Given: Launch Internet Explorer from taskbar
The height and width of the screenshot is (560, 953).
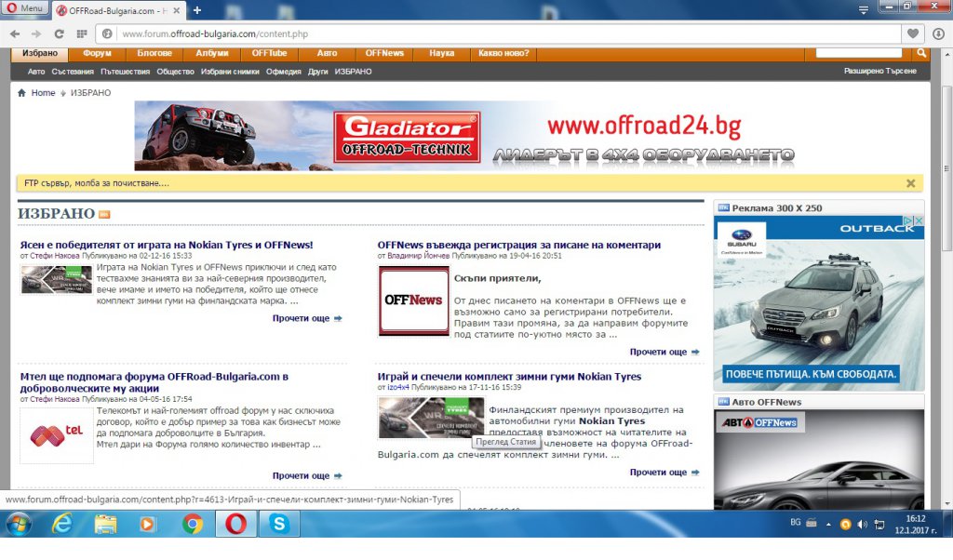Looking at the screenshot, I should click(x=62, y=524).
